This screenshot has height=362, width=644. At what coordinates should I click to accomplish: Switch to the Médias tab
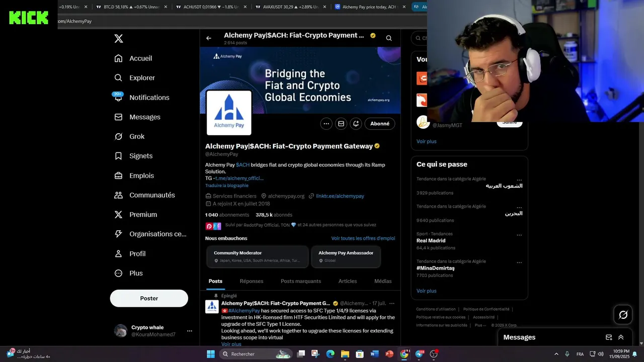tap(383, 281)
